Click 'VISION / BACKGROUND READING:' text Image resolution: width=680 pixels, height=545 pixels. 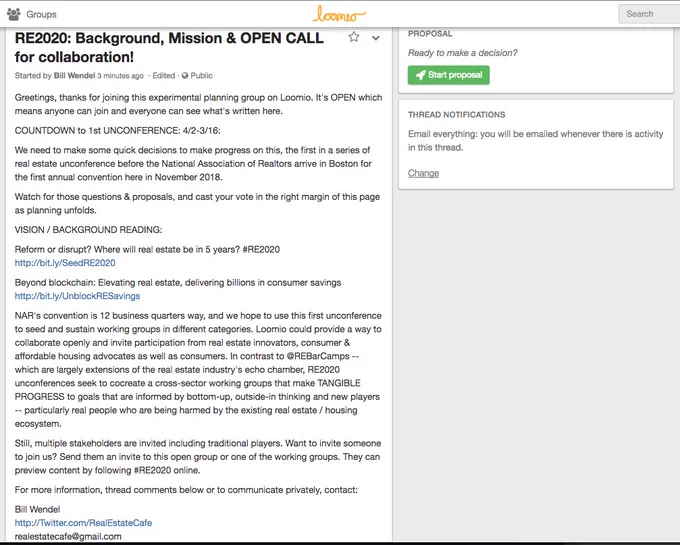[88, 230]
